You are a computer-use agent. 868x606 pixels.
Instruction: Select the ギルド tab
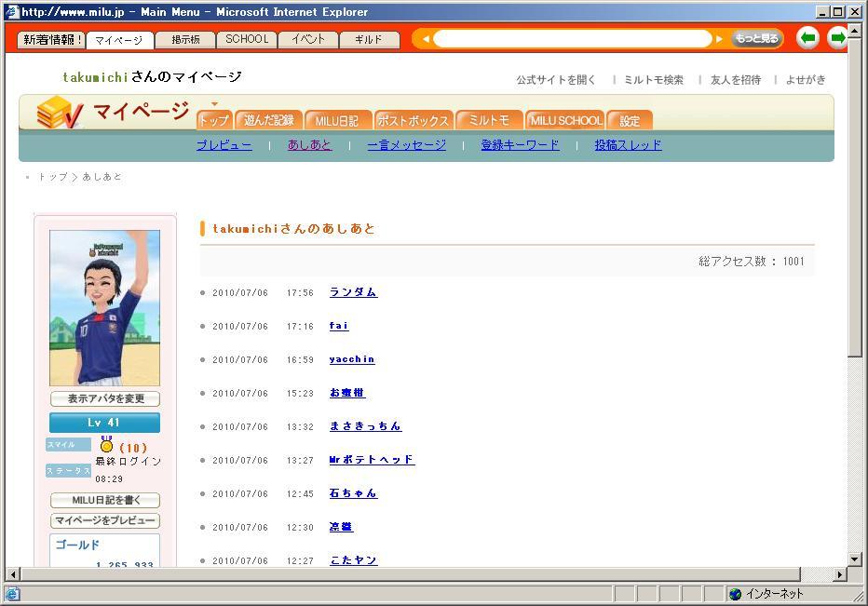click(369, 40)
